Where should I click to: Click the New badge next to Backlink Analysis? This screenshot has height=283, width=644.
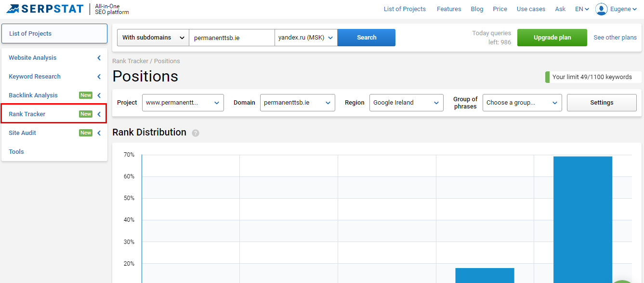tap(86, 95)
